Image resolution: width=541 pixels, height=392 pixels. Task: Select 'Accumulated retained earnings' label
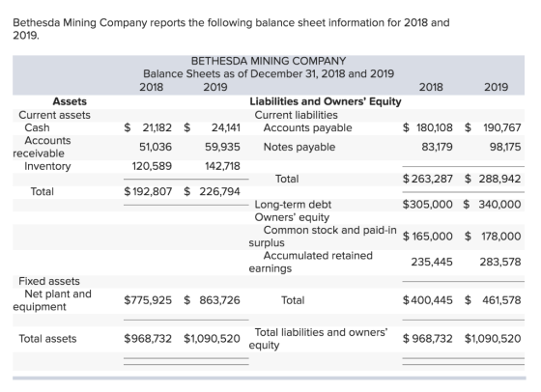point(311,262)
